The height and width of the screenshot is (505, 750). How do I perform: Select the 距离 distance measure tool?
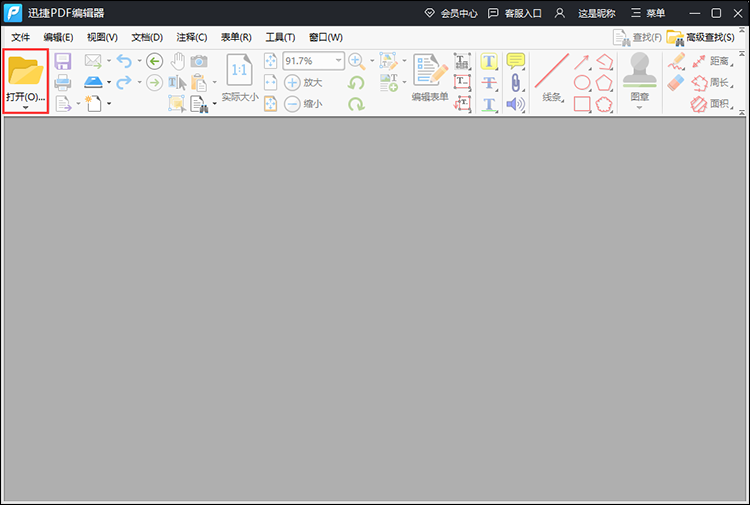[x=713, y=61]
